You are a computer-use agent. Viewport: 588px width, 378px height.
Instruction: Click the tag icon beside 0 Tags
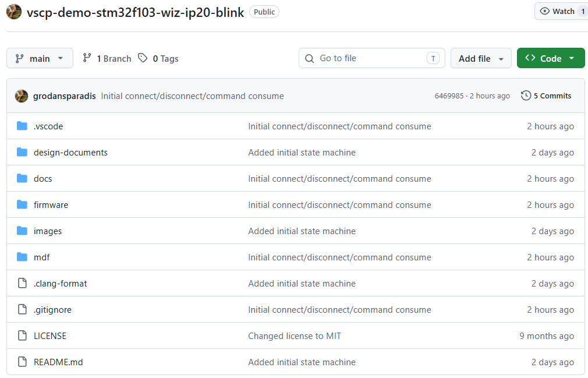pyautogui.click(x=143, y=58)
